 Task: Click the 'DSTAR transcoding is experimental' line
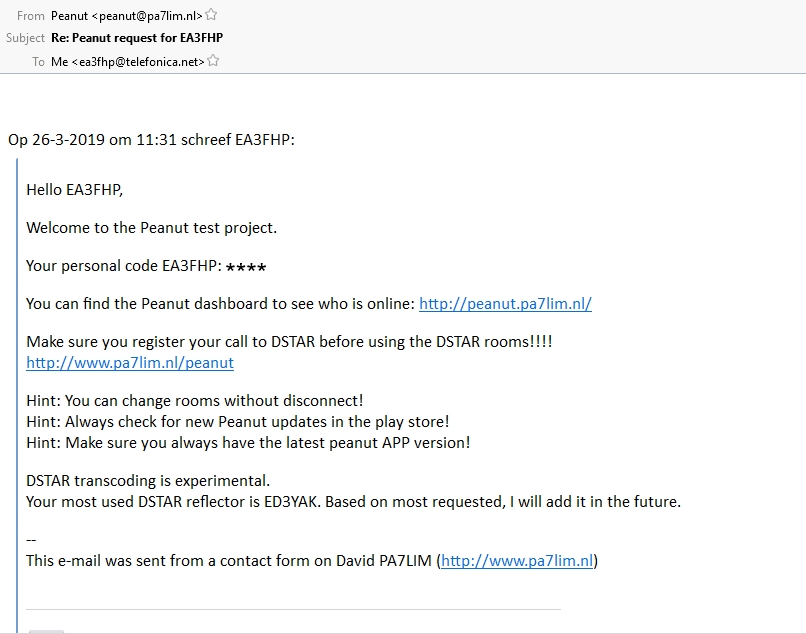coord(148,481)
